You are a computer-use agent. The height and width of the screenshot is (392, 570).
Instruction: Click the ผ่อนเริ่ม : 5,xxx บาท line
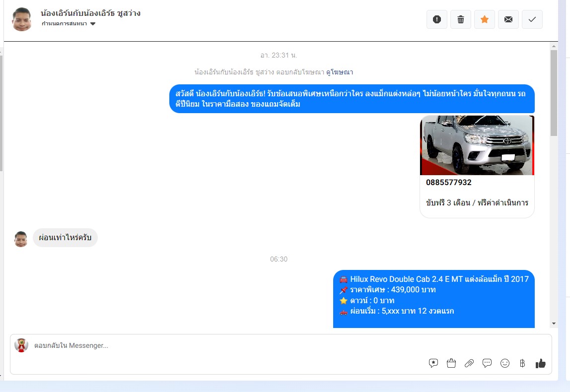pyautogui.click(x=397, y=311)
